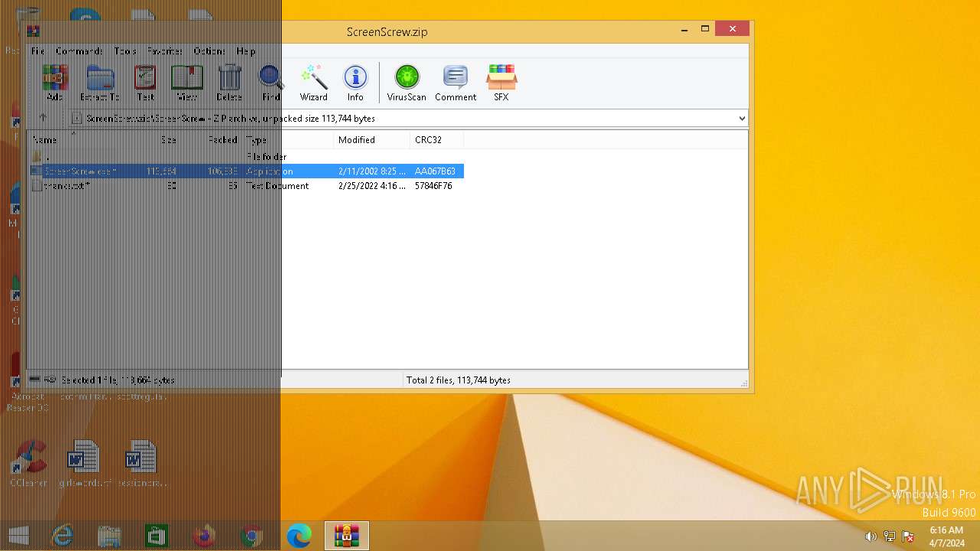
Task: Open File Explorer from the taskbar
Action: (109, 536)
